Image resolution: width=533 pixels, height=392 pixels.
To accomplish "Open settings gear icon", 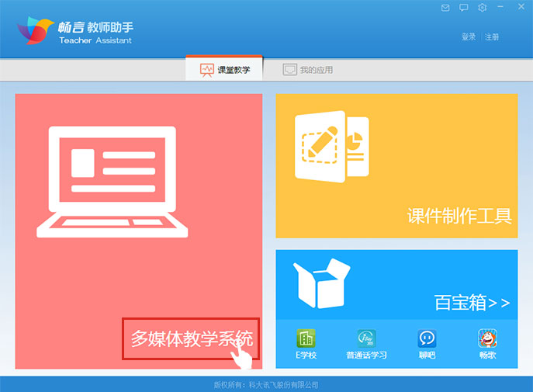I will pos(482,8).
